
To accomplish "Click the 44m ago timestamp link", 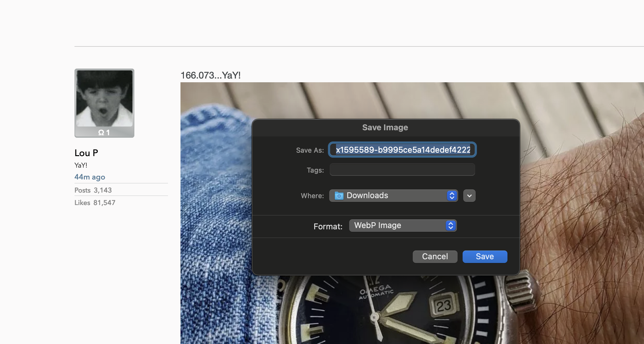I will point(90,177).
